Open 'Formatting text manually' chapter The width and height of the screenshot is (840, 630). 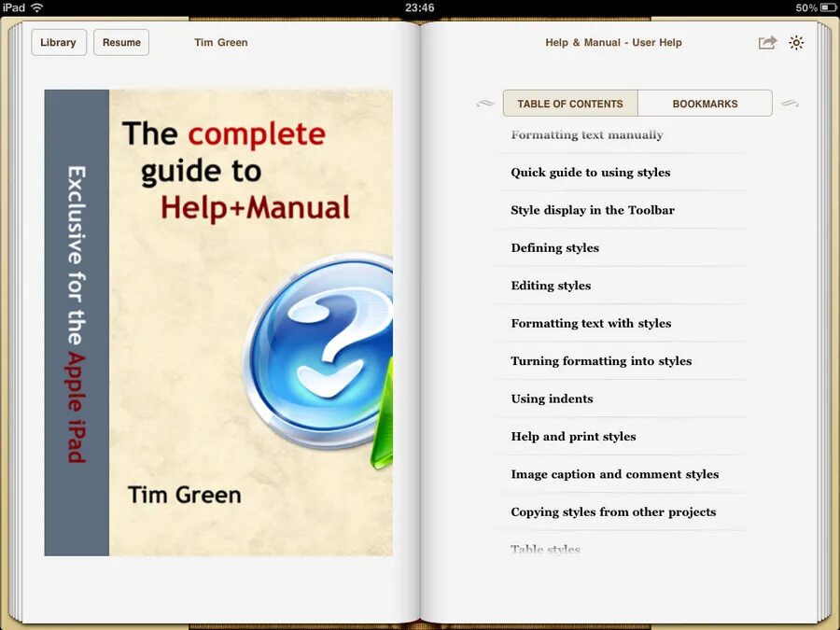tap(621, 135)
